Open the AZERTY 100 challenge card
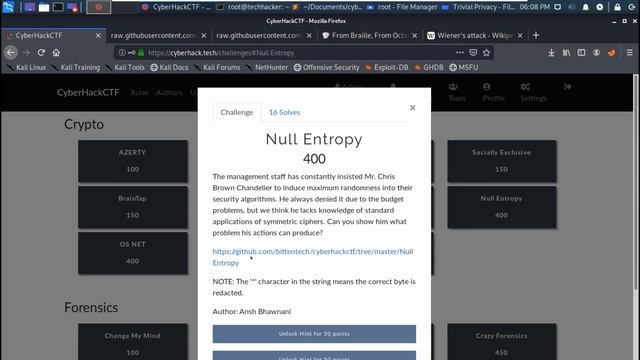Image resolution: width=640 pixels, height=360 pixels. (133, 161)
